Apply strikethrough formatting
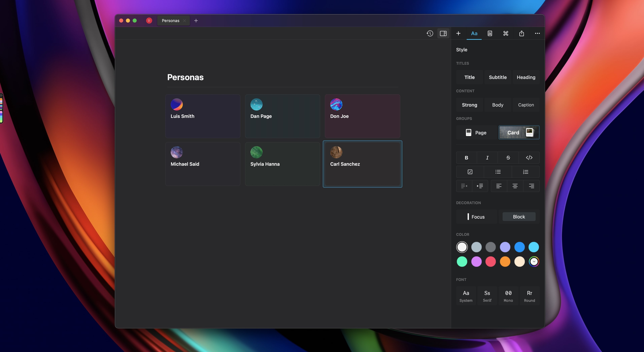This screenshot has height=352, width=644. tap(508, 158)
